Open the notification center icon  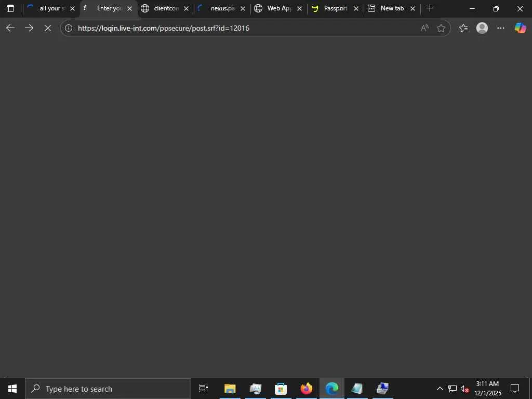[515, 389]
